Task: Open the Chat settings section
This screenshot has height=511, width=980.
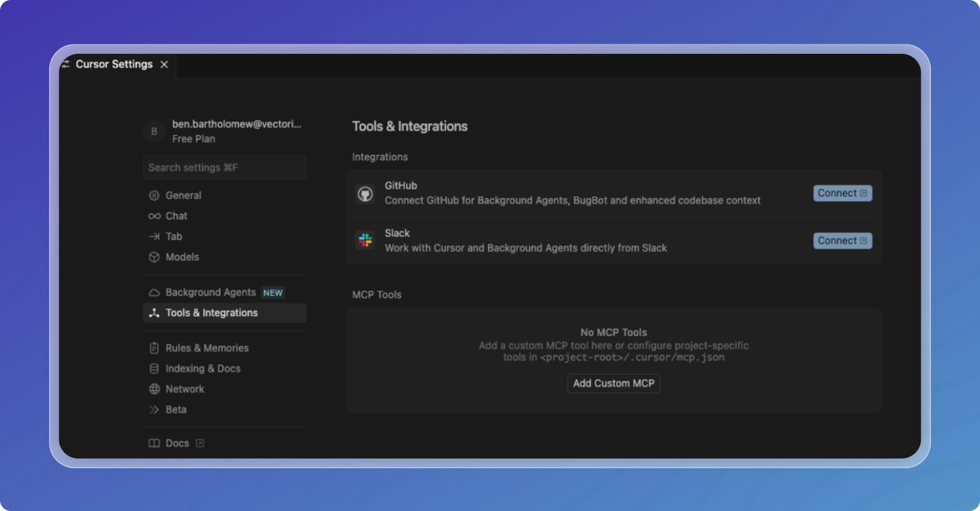Action: [224, 216]
